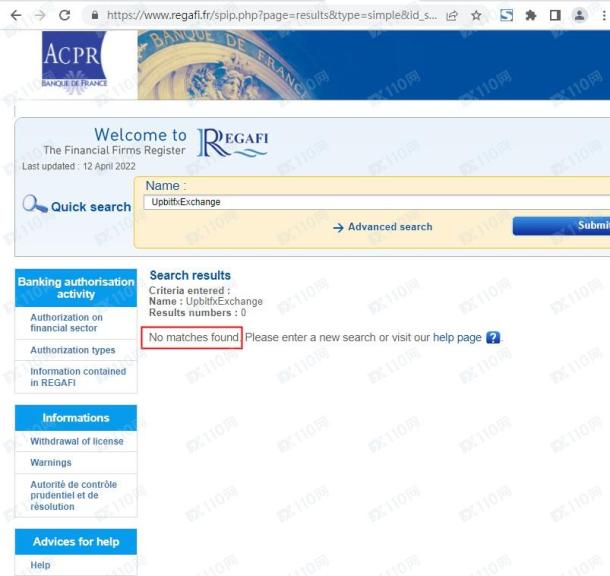Image resolution: width=610 pixels, height=576 pixels.
Task: Open Authorization types menu item
Action: point(73,350)
